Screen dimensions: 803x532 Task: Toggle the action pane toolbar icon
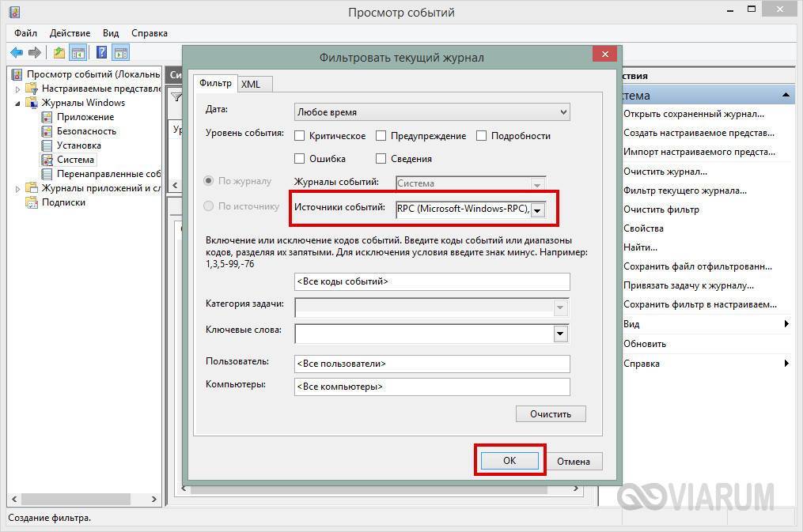point(120,53)
